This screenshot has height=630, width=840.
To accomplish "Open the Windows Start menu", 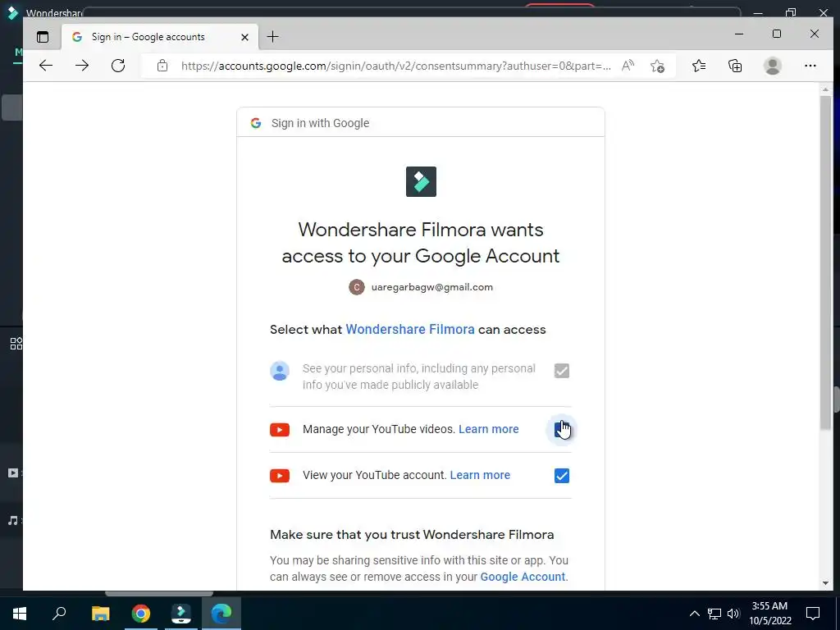I will 20,614.
